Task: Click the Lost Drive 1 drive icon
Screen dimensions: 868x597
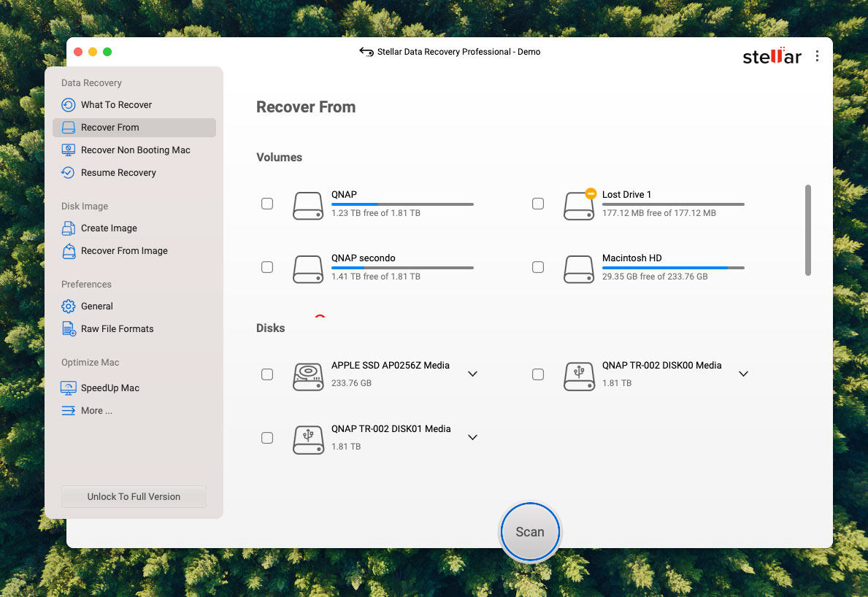Action: (x=578, y=206)
